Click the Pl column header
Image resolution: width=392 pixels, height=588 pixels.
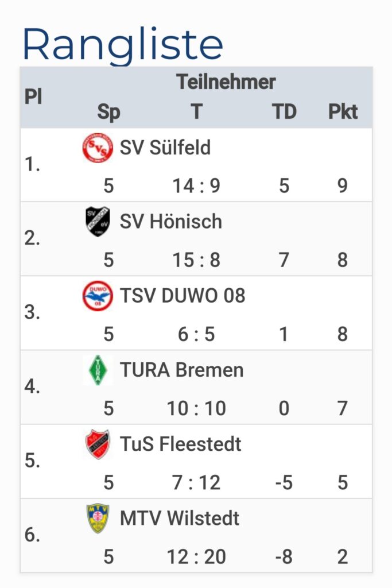(x=33, y=96)
